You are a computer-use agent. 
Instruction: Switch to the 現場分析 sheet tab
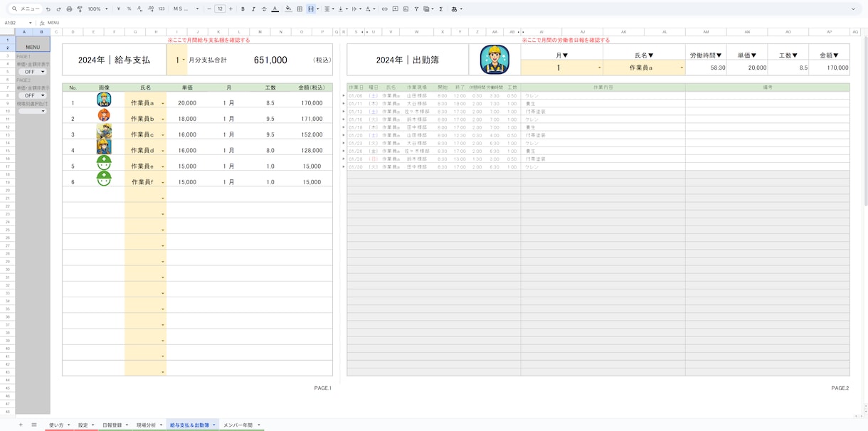point(149,425)
